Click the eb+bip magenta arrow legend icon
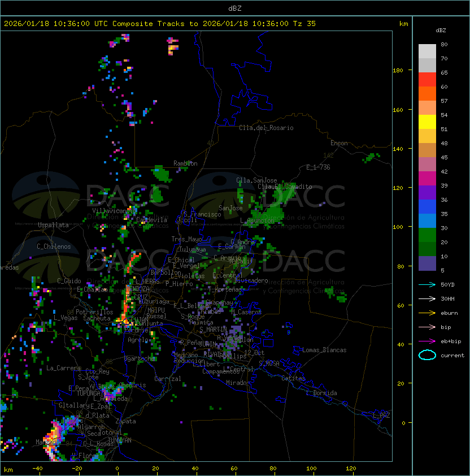 (427, 341)
